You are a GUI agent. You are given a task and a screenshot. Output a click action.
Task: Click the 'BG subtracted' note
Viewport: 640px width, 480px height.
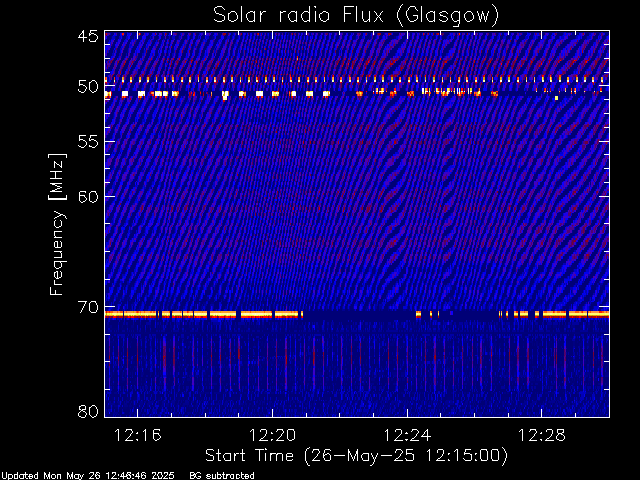coord(222,476)
